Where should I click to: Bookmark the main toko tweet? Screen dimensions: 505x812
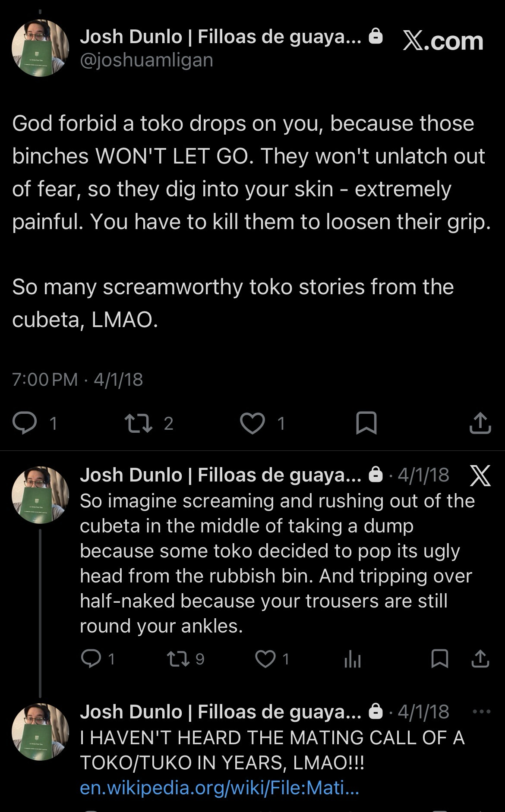click(366, 423)
